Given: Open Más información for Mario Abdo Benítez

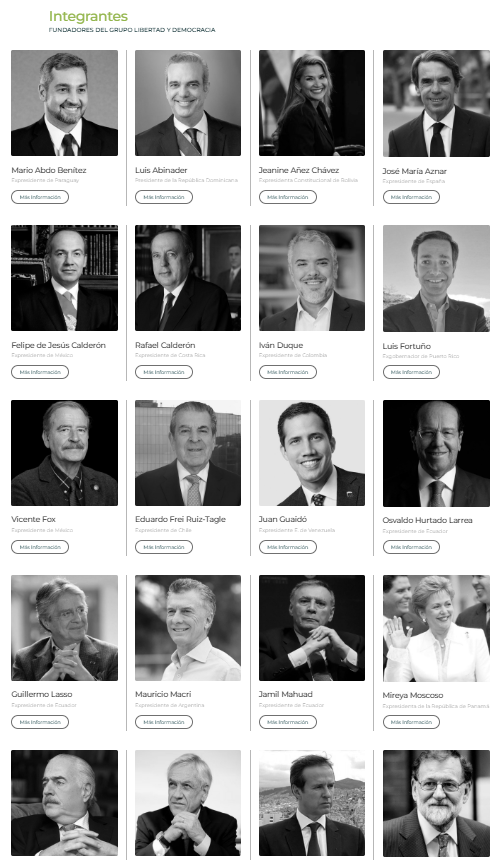Looking at the screenshot, I should pos(40,197).
